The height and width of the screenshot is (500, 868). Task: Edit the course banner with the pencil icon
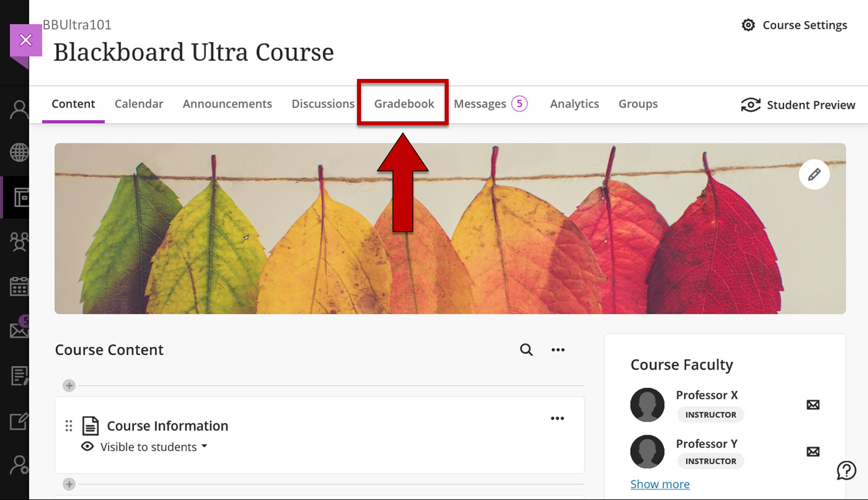pyautogui.click(x=814, y=174)
